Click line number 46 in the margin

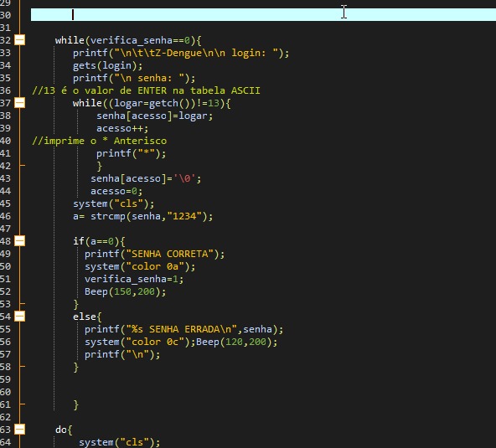tap(6, 216)
